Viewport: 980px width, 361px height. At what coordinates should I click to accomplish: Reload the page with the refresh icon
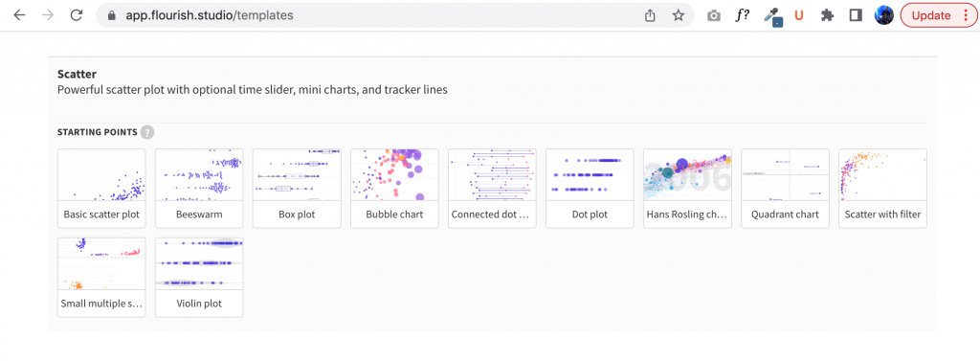click(77, 15)
